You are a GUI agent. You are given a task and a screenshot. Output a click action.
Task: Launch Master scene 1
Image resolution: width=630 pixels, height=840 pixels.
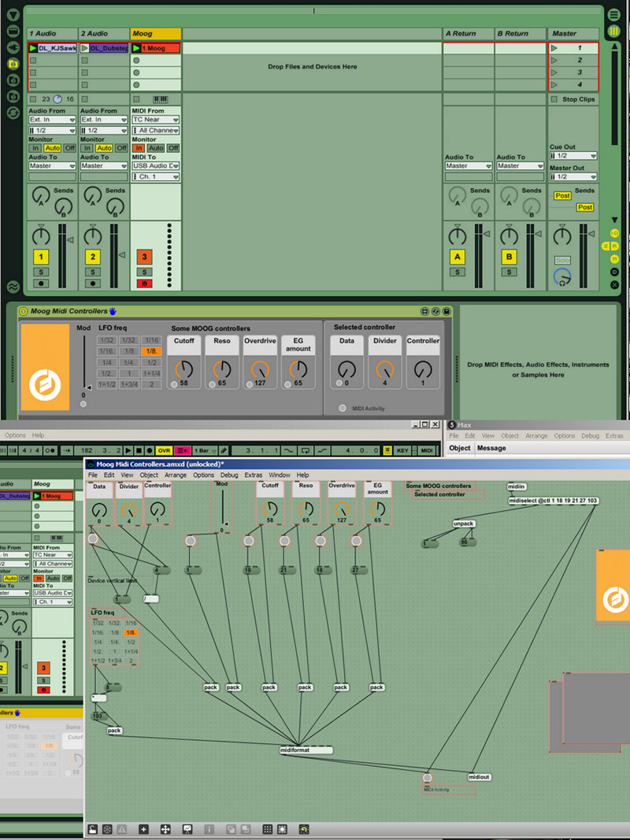(x=554, y=49)
